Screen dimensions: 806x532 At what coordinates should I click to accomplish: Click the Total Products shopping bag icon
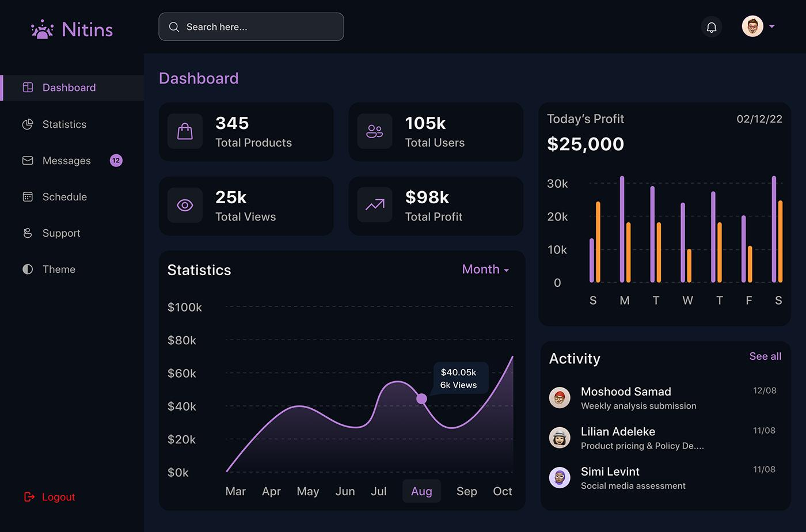(x=185, y=131)
